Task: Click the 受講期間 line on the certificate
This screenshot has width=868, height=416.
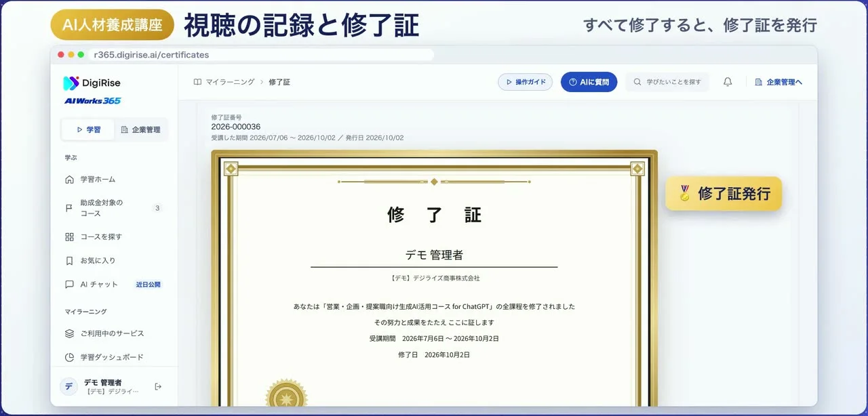Action: click(434, 338)
